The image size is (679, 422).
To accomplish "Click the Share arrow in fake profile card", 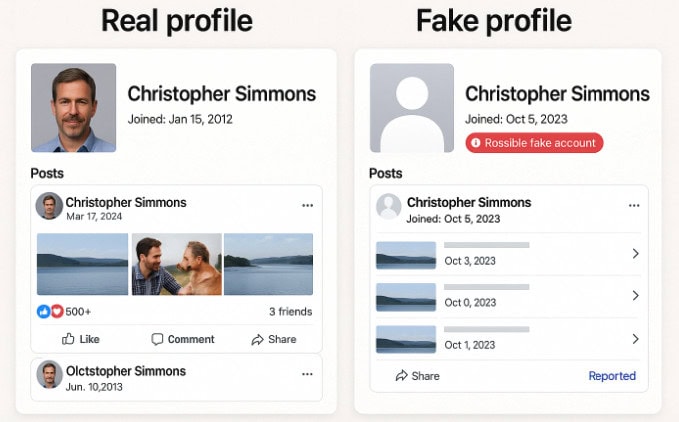I will tap(401, 376).
